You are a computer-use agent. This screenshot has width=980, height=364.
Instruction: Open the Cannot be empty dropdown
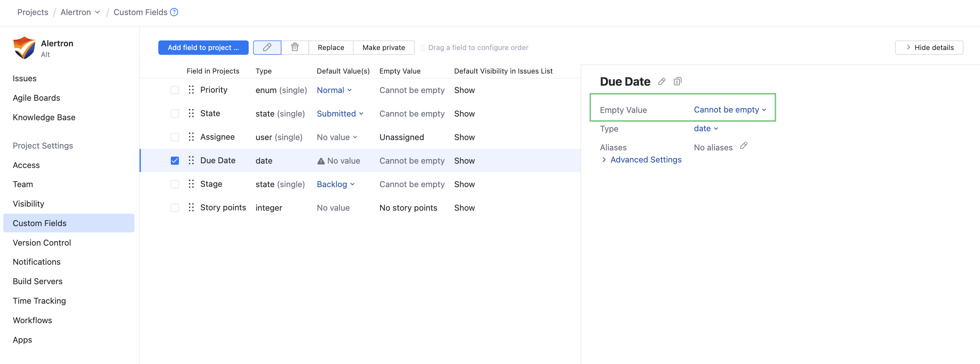(x=729, y=110)
